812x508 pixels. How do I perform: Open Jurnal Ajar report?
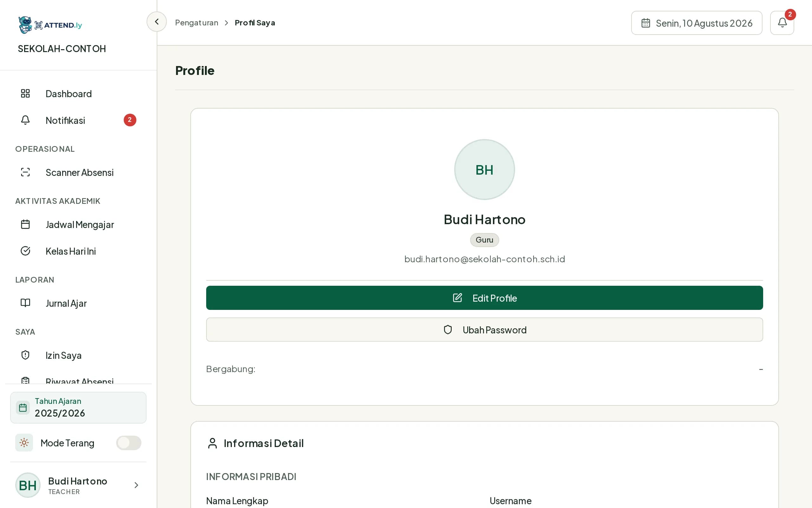pos(78,303)
